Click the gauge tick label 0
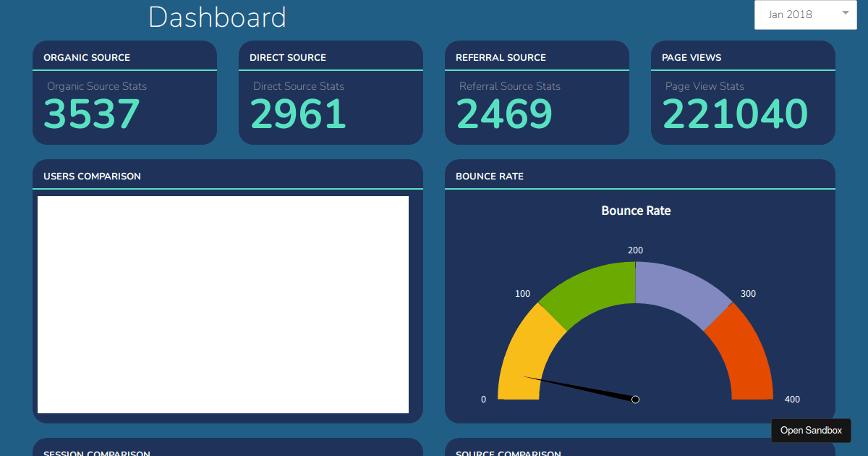 (x=483, y=400)
